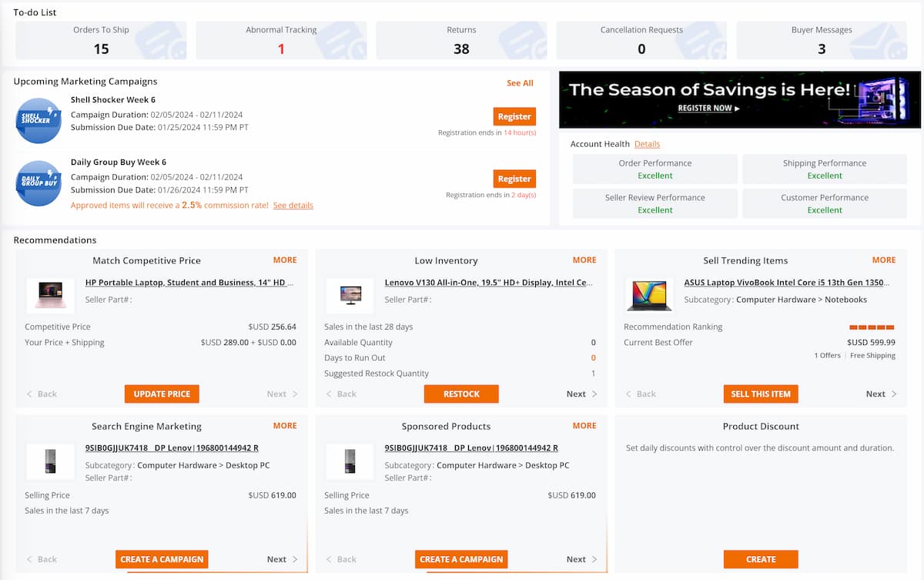Screen dimensions: 924x580
Task: Click MORE in Match Competitive Price
Action: (x=285, y=260)
